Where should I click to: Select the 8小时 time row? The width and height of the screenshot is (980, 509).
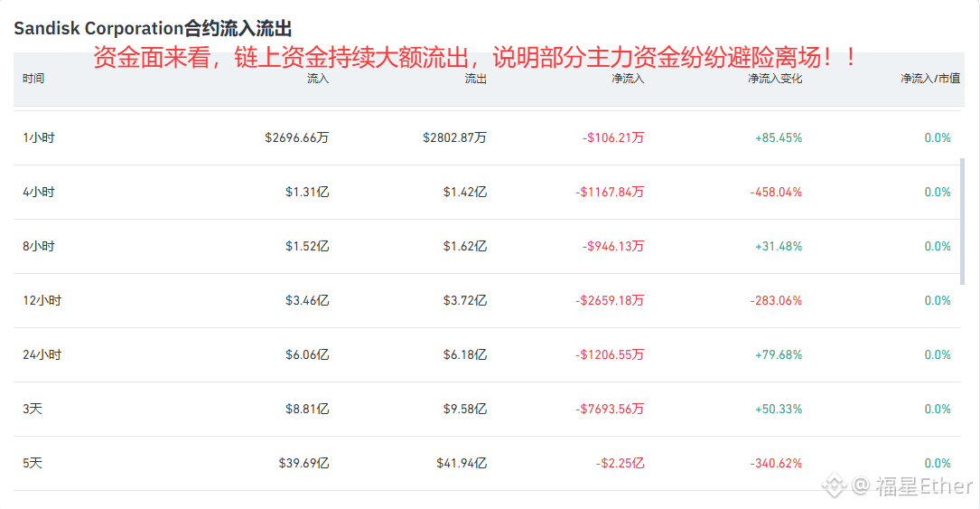click(487, 247)
